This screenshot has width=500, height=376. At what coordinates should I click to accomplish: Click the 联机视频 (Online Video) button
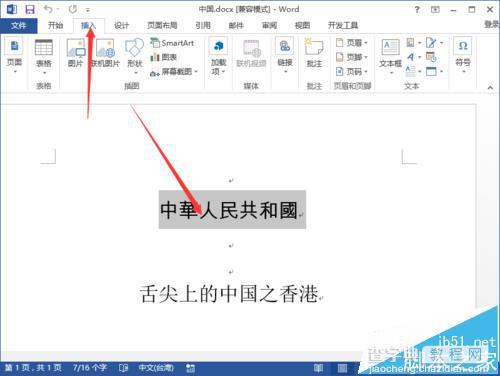click(x=251, y=53)
